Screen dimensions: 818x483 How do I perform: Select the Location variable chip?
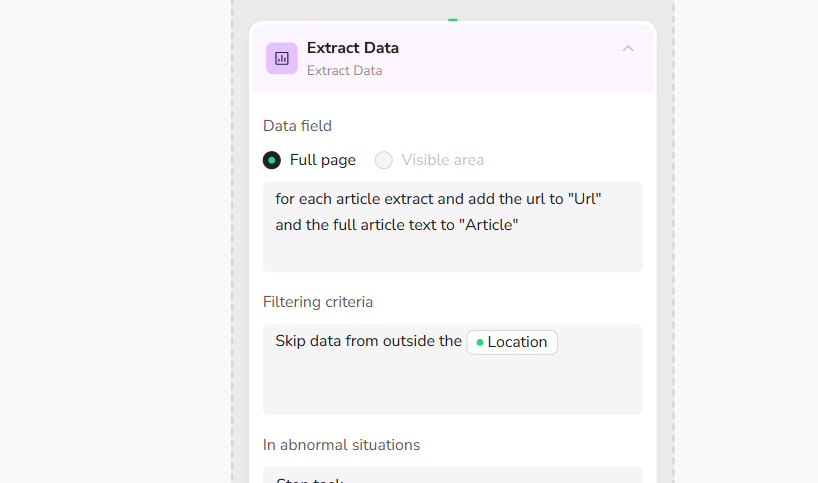(512, 342)
